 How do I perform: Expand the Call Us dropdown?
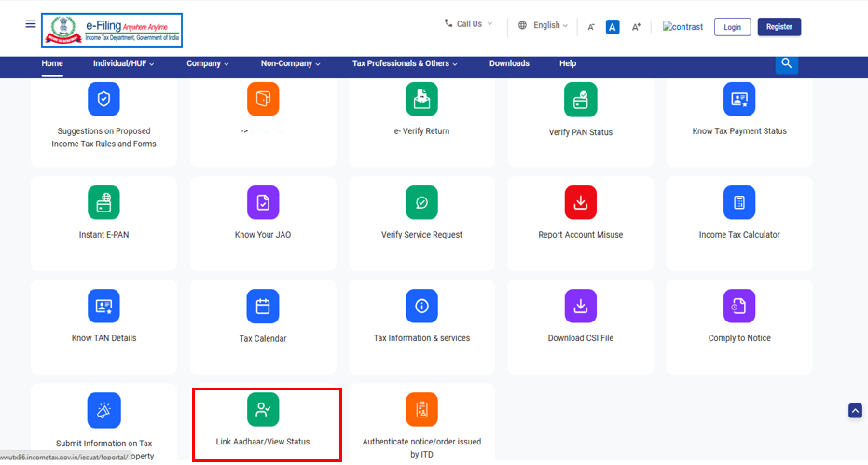coord(468,24)
